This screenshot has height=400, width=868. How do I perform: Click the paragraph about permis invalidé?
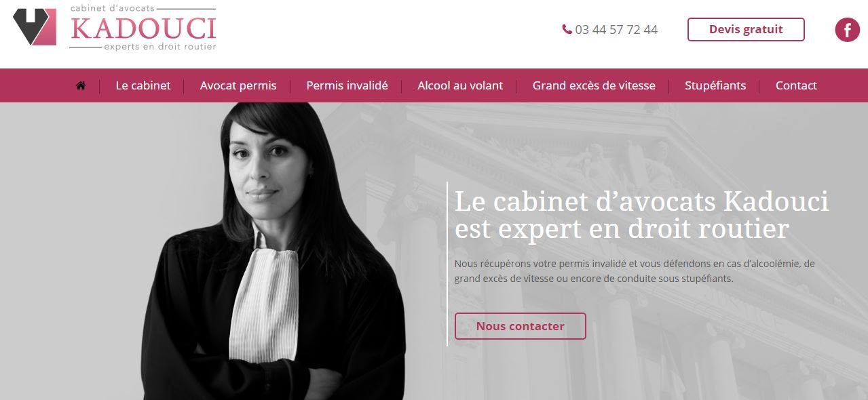[635, 271]
